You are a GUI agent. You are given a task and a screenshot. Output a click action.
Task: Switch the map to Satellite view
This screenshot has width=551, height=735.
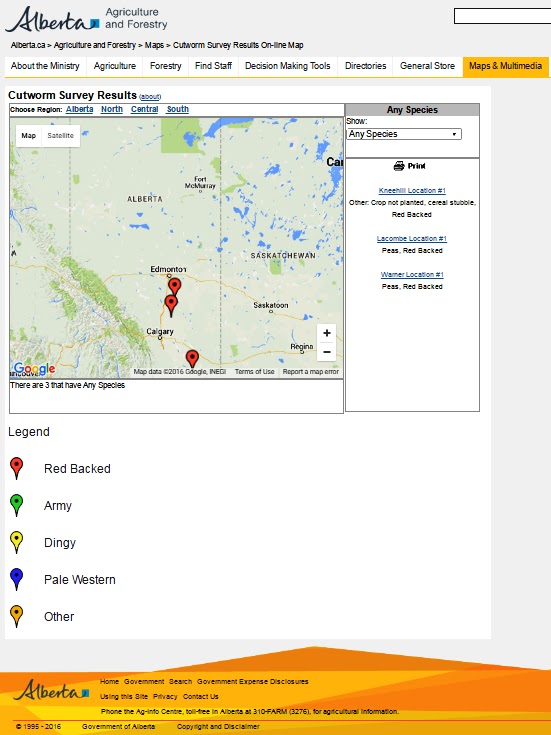60,135
